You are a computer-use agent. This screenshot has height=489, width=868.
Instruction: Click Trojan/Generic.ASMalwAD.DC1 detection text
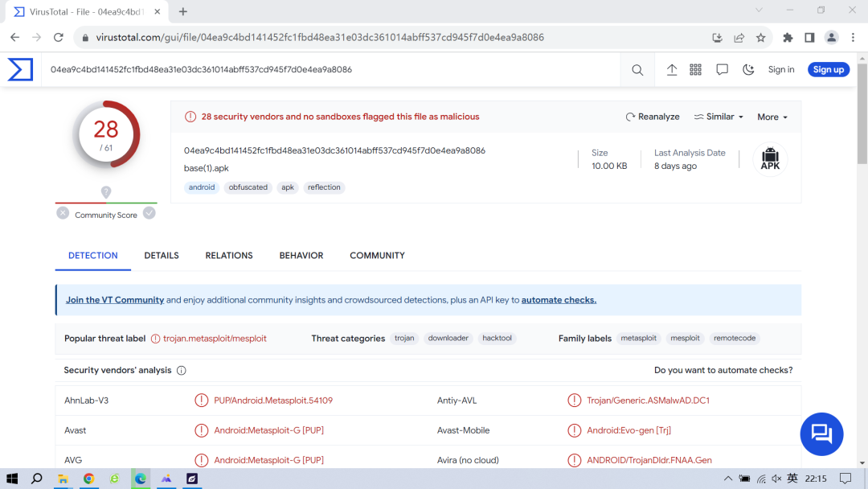pos(648,401)
